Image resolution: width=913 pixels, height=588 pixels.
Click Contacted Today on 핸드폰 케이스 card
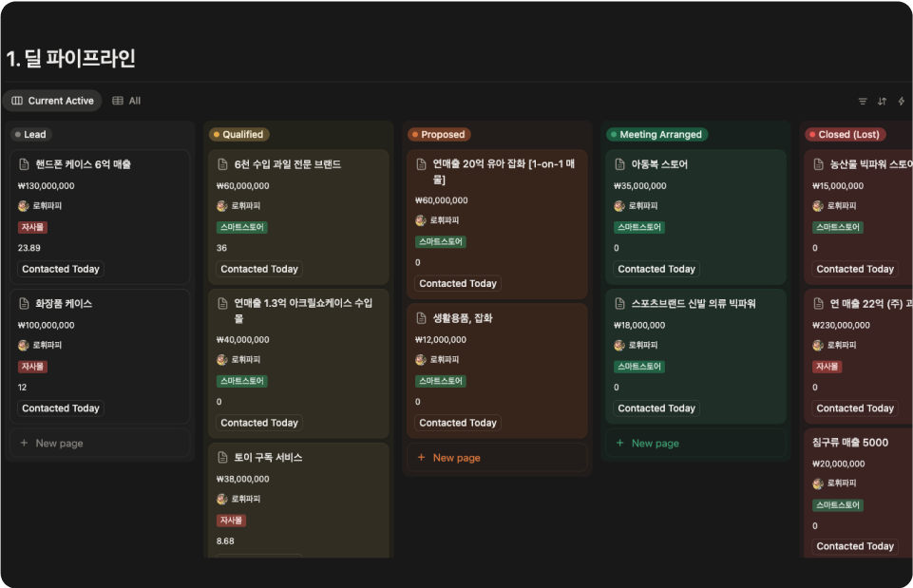61,269
